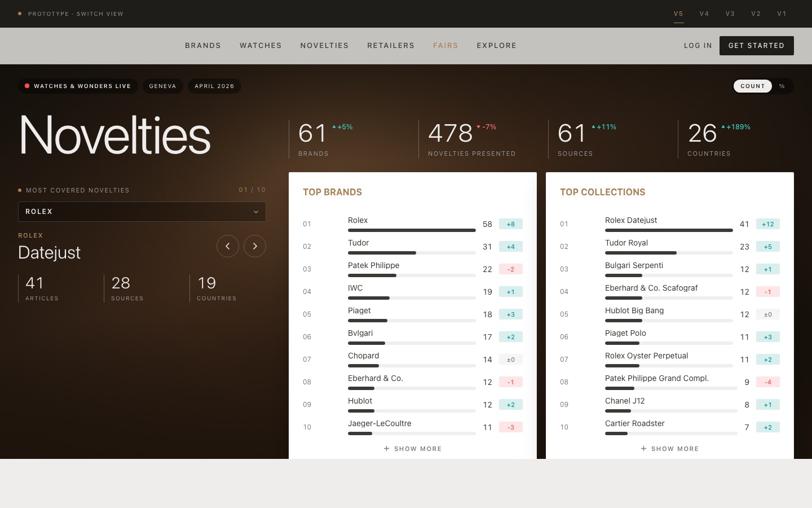Click 'Tudor Royal' in Top Collections

tap(626, 243)
